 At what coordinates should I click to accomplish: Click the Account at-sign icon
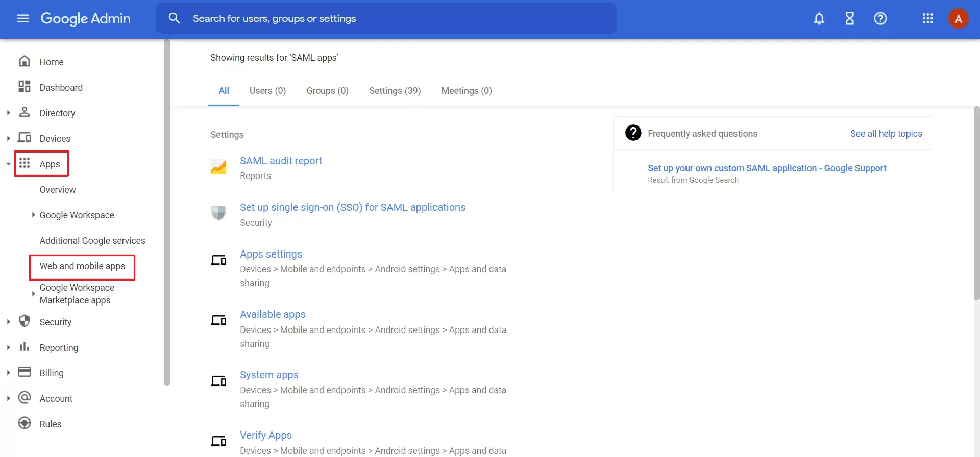24,397
